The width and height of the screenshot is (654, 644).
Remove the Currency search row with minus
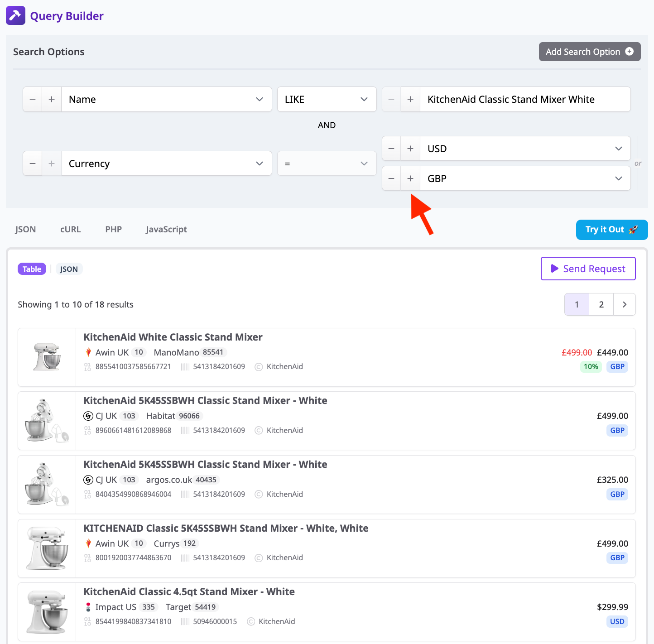click(x=33, y=163)
